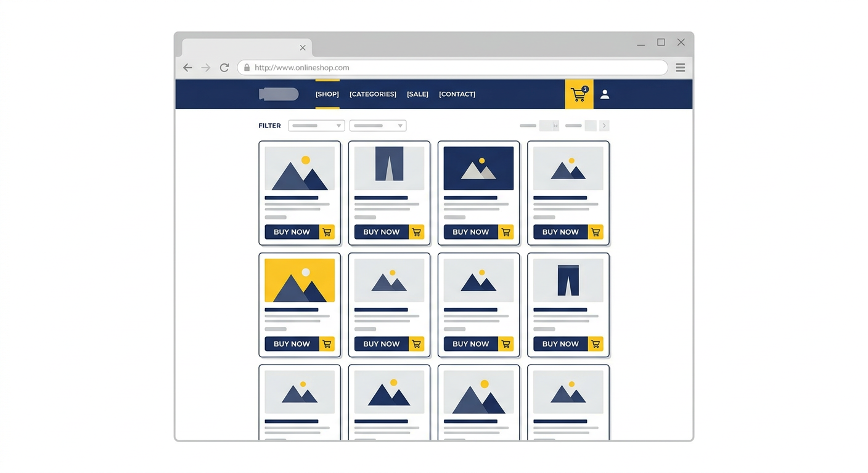868x473 pixels.
Task: Click BUY NOW under the navy jeans product
Action: point(560,344)
